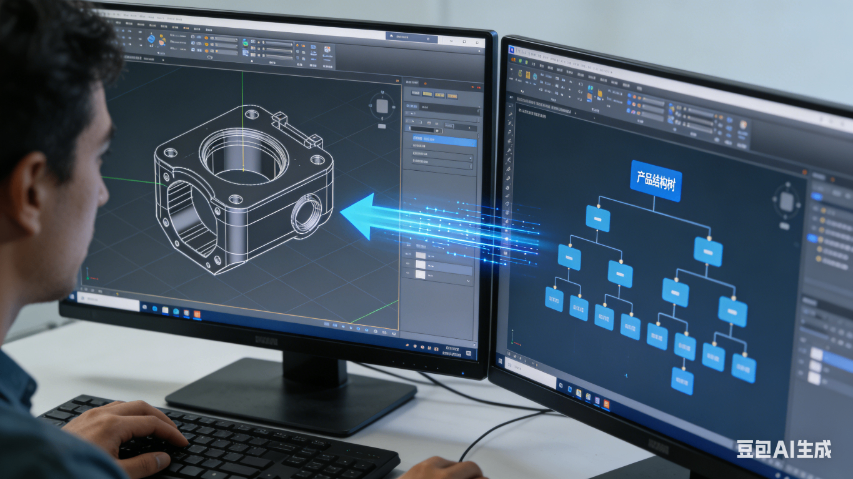Open the orange app in the left taskbar
This screenshot has width=853, height=479.
point(197,315)
